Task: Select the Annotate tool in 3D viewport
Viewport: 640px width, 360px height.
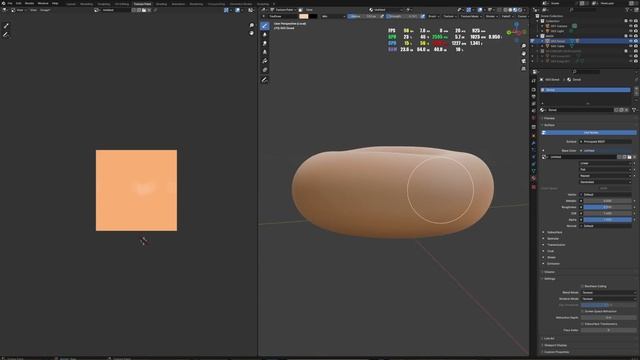Action: coord(265,80)
